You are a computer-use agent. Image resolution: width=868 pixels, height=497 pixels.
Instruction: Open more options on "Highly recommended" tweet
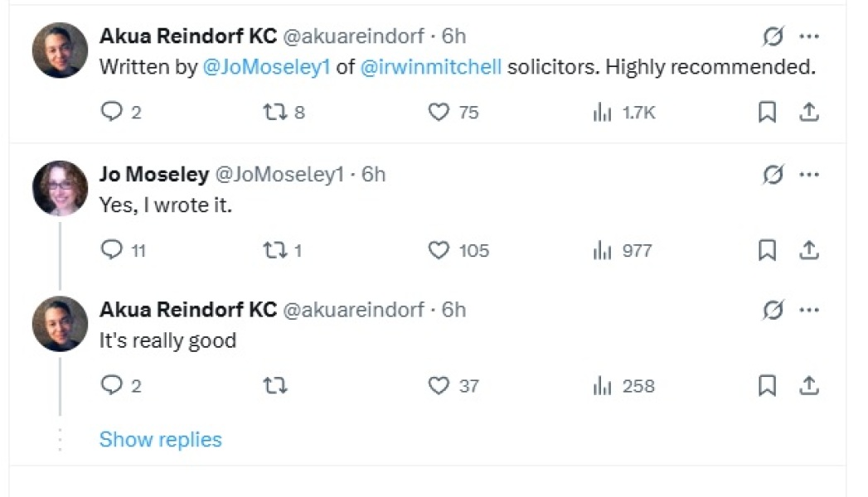[808, 36]
